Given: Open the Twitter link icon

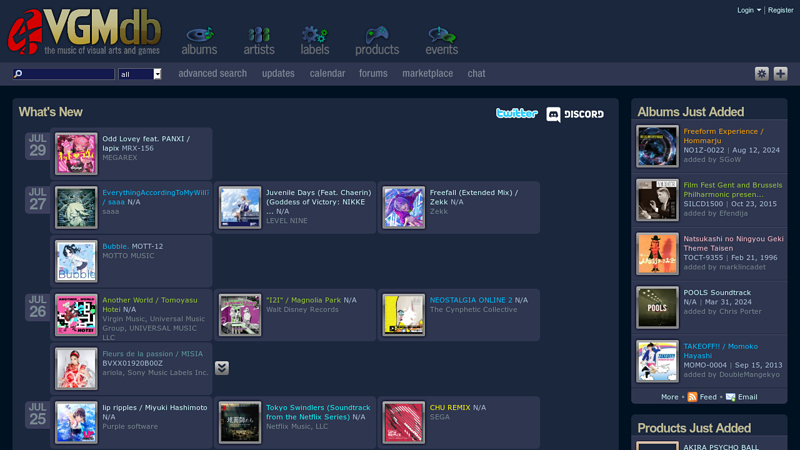Looking at the screenshot, I should pyautogui.click(x=517, y=113).
